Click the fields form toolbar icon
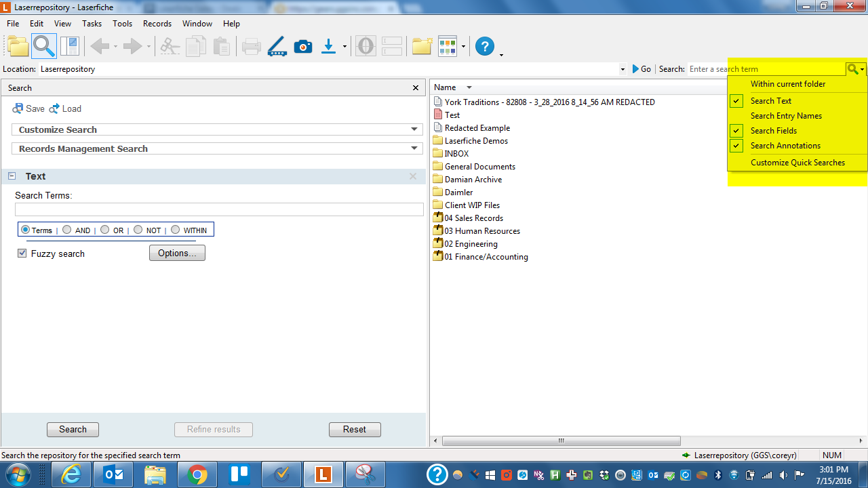This screenshot has width=868, height=488. point(392,46)
